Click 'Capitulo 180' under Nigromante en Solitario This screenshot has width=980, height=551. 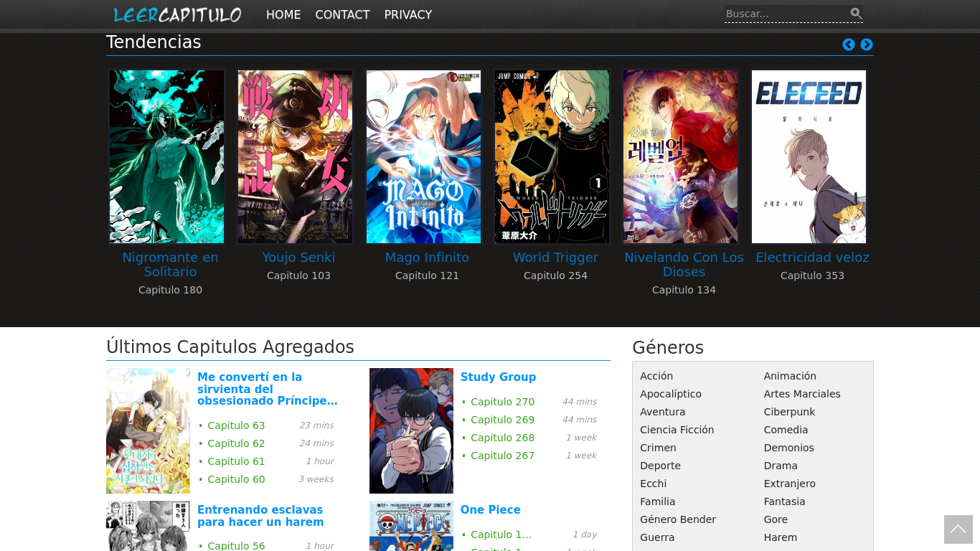click(x=170, y=290)
